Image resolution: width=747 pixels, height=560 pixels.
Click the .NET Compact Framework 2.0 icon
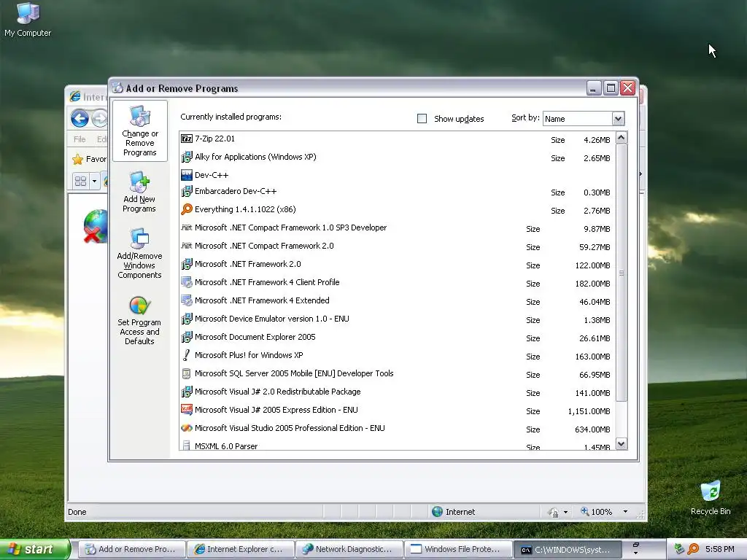[x=187, y=246]
